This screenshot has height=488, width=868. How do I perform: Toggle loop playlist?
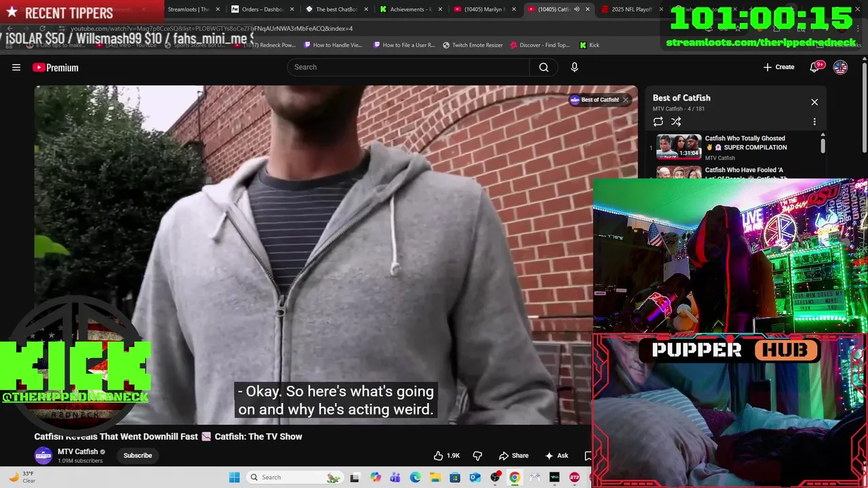click(x=658, y=121)
